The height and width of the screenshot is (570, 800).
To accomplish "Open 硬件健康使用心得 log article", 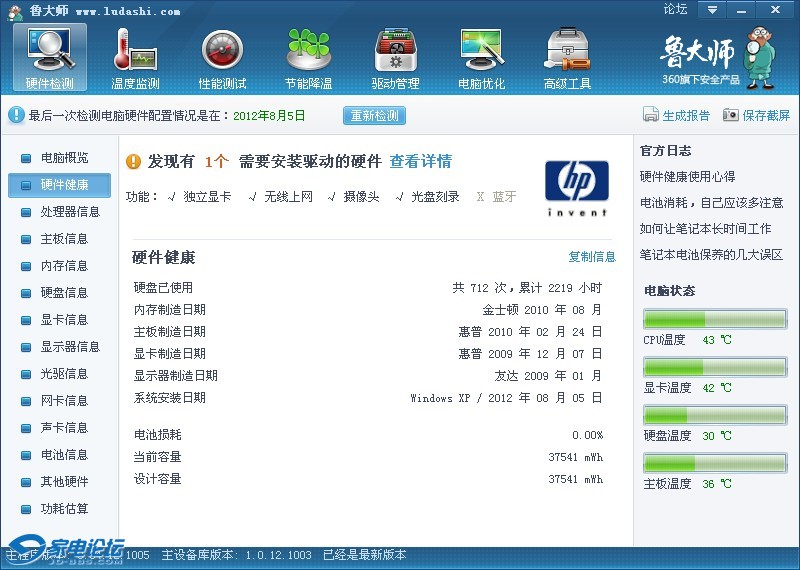I will (687, 177).
